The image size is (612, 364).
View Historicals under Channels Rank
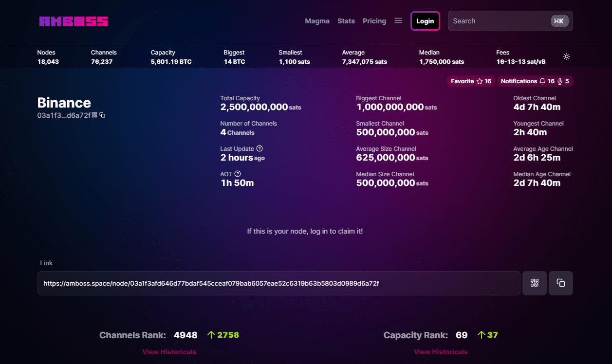coord(169,351)
